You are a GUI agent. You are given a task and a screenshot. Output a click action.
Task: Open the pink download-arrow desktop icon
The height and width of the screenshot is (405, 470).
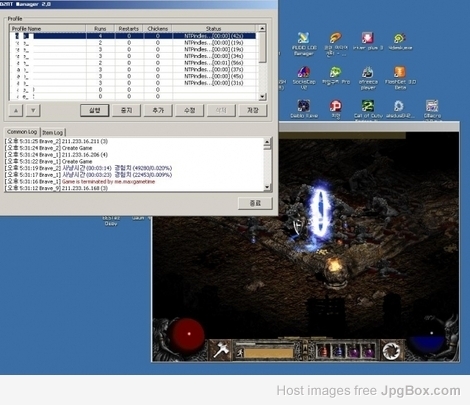coord(368,41)
